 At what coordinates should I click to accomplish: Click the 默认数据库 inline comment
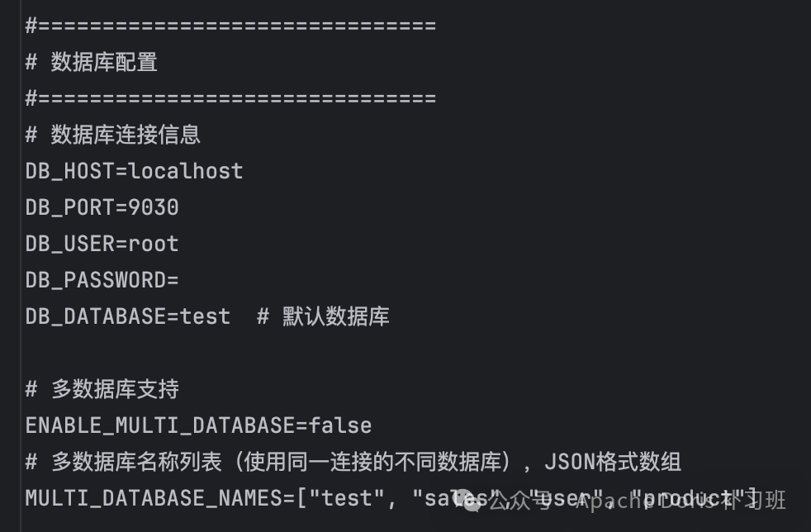point(335,316)
